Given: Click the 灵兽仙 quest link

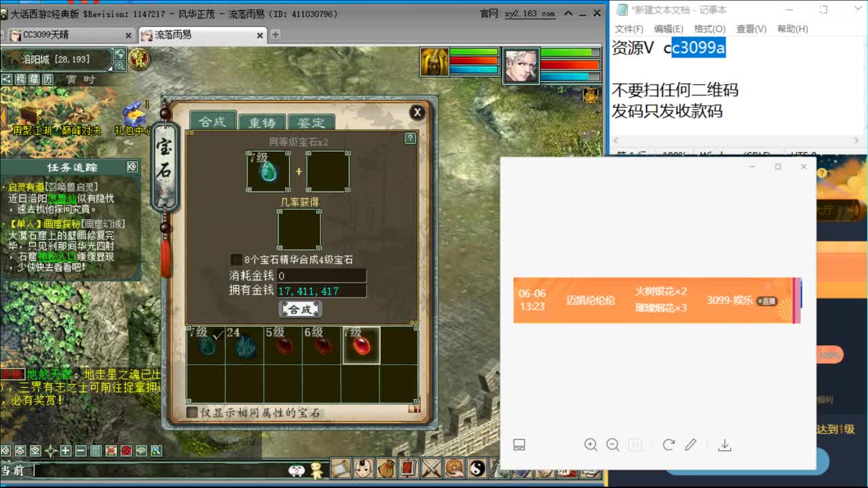Looking at the screenshot, I should point(62,199).
